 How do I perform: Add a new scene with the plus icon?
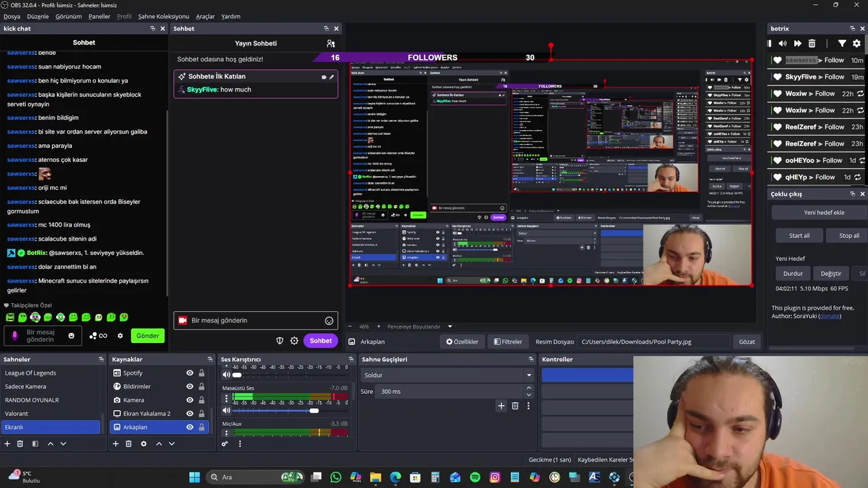pos(7,444)
